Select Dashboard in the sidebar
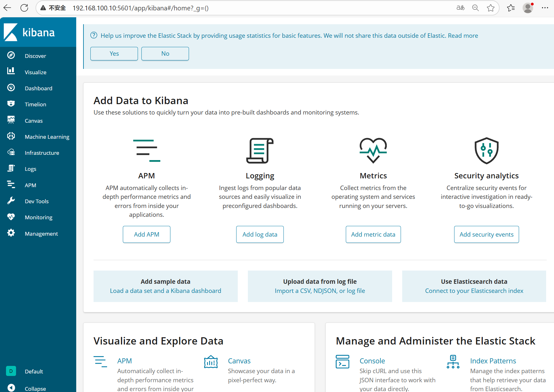 pyautogui.click(x=38, y=88)
